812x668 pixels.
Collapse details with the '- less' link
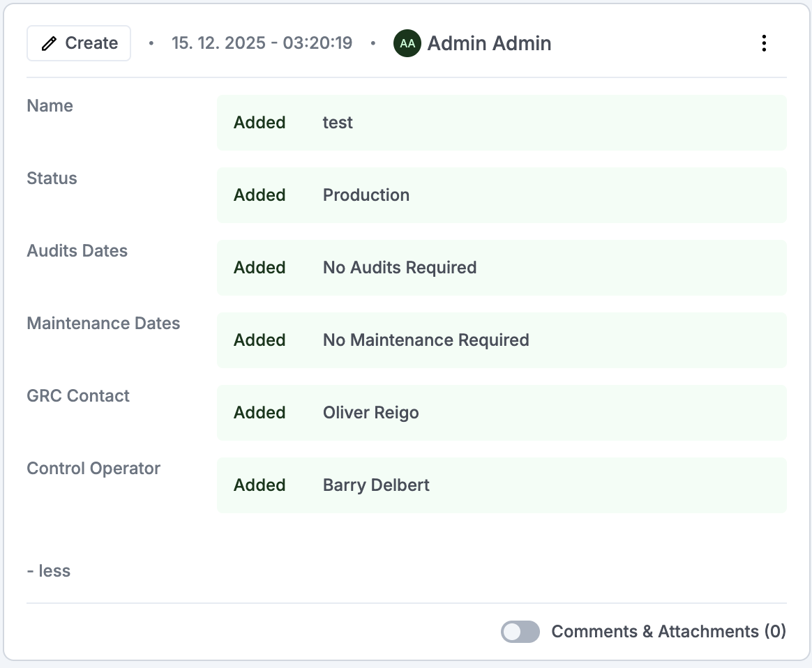(x=49, y=571)
